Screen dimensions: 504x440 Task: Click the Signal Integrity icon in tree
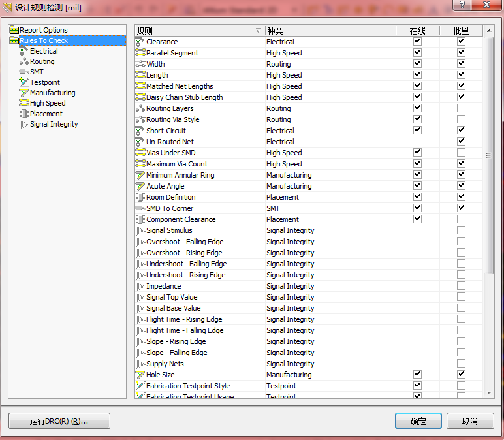24,124
